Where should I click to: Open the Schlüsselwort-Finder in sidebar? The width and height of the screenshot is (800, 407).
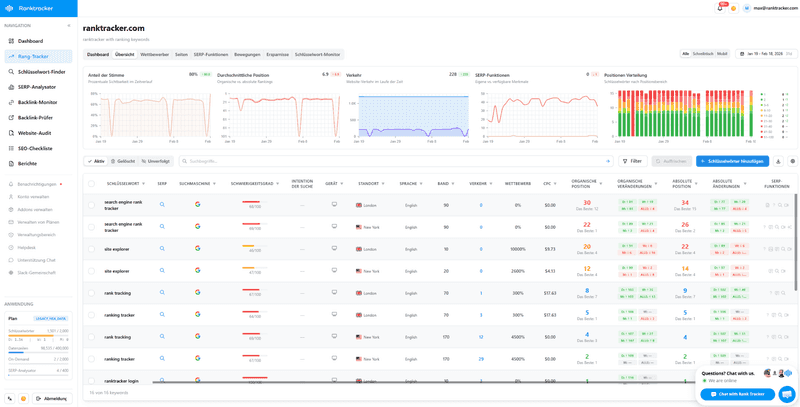[x=40, y=72]
